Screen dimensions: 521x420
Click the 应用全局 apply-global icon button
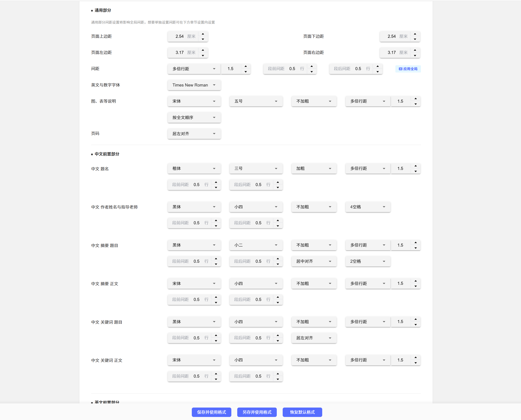pos(408,69)
